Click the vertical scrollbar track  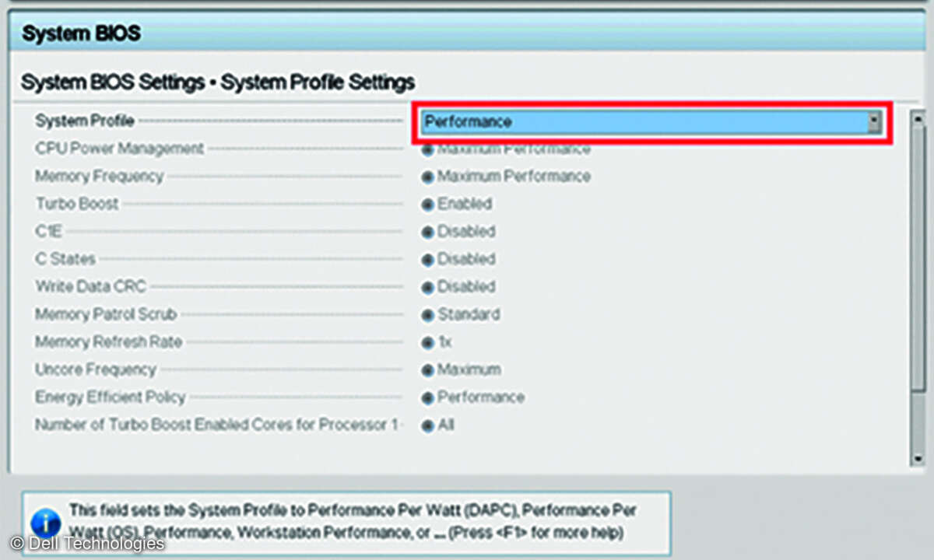pos(918,311)
